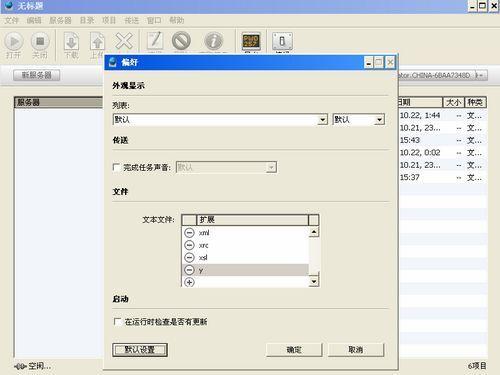This screenshot has height=375, width=500.
Task: Select the file row dated 10.22, 1:44
Action: (x=443, y=115)
